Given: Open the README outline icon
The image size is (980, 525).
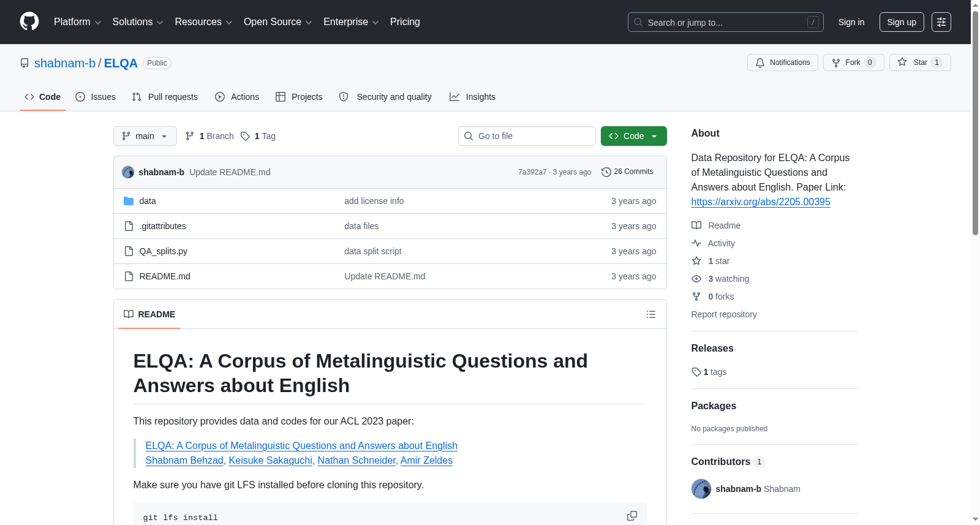Looking at the screenshot, I should click(651, 314).
